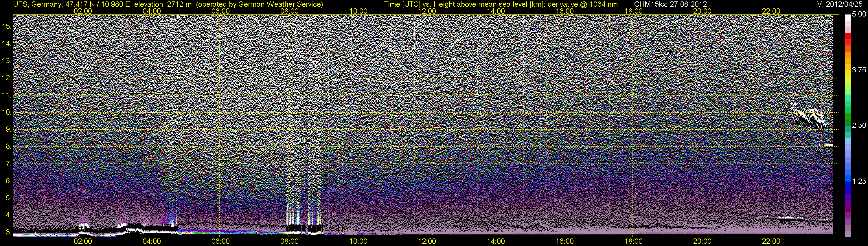Click the '04:00' label on the top time axis

(x=152, y=11)
